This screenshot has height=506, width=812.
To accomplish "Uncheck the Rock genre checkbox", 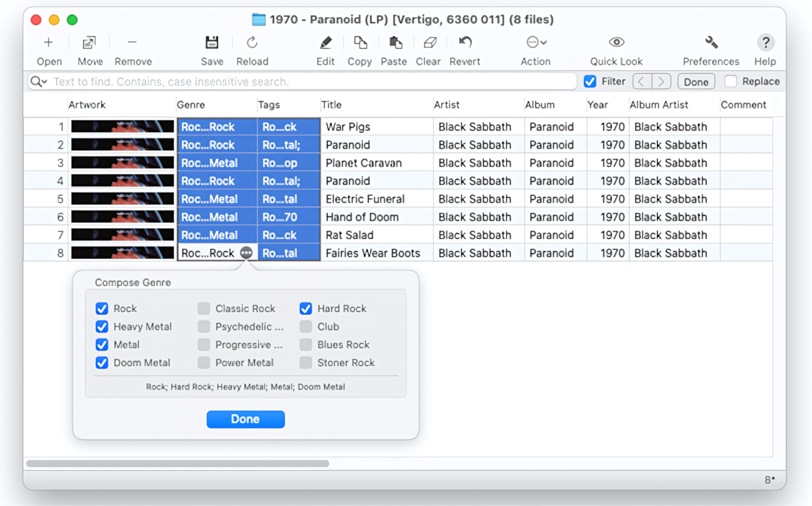I will [x=101, y=308].
